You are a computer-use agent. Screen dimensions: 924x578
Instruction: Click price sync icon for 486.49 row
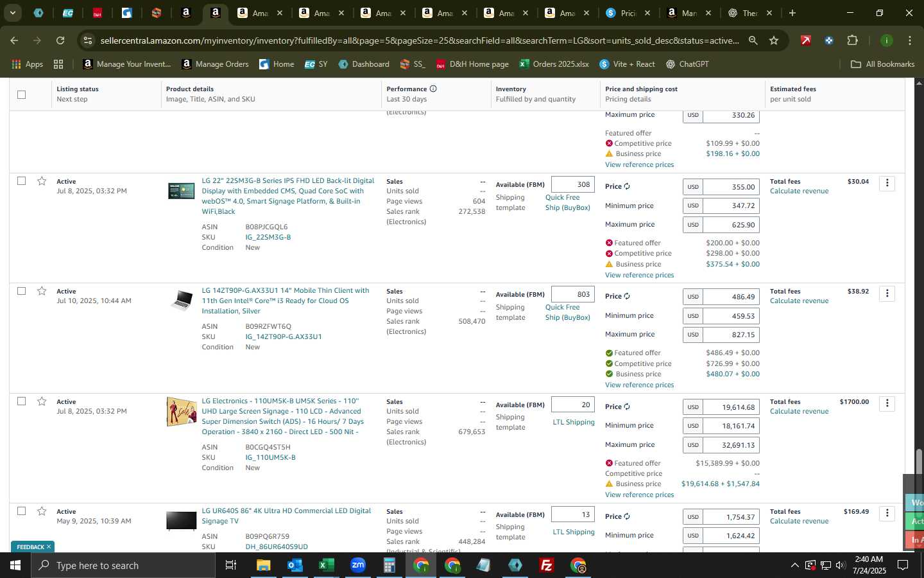coord(627,296)
